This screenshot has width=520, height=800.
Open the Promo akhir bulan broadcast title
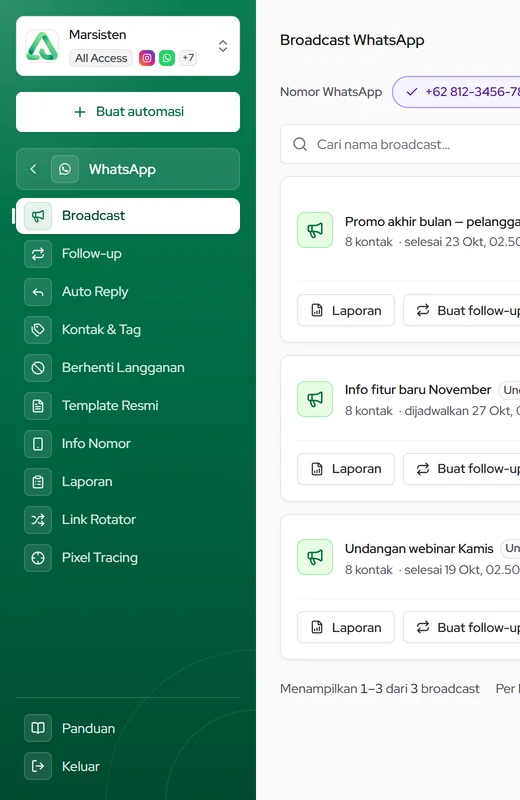pos(432,221)
